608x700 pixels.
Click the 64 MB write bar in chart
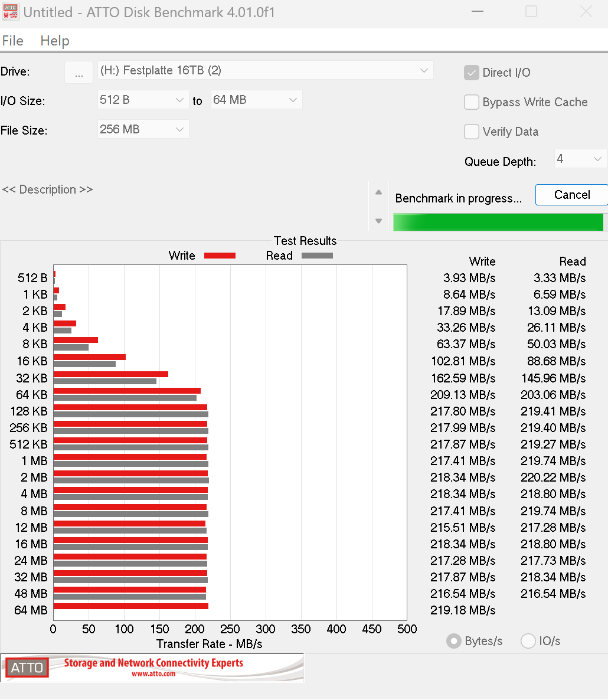click(x=131, y=606)
